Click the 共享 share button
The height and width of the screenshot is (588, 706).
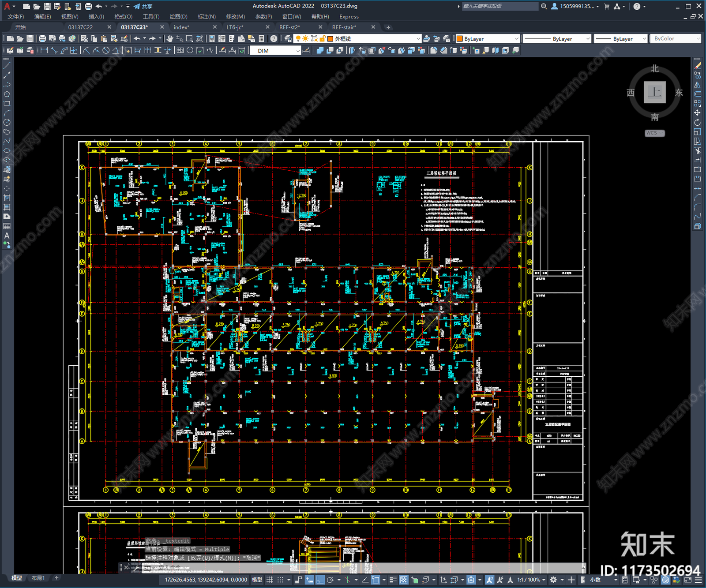(x=143, y=6)
